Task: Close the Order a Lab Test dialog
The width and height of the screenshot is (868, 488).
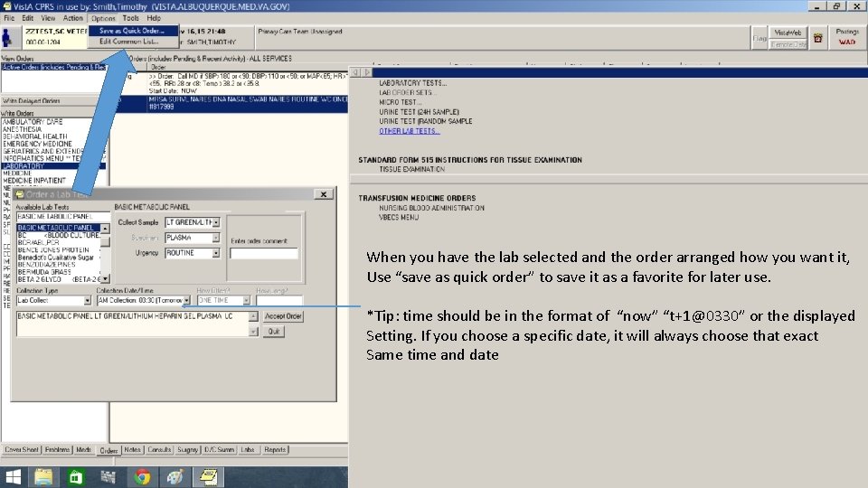Action: pyautogui.click(x=324, y=194)
